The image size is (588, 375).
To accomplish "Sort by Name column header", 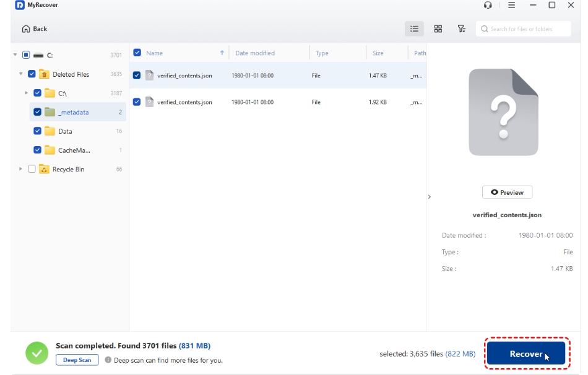I will tap(155, 53).
